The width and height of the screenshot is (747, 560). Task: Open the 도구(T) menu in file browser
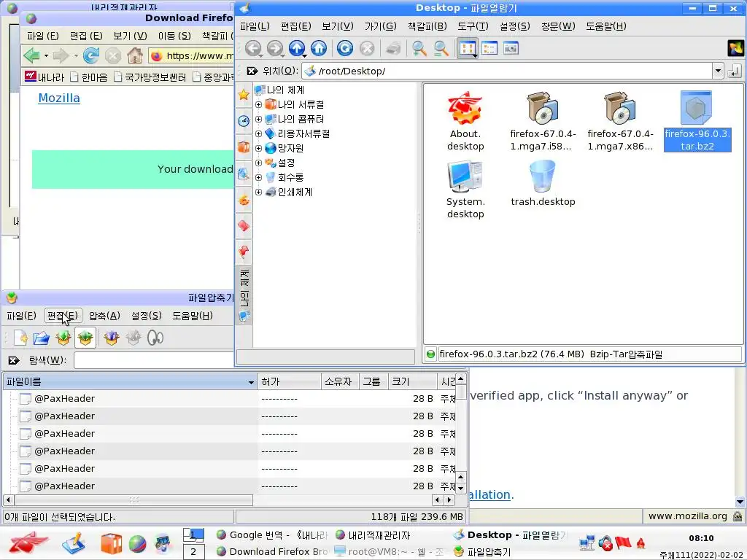(x=473, y=26)
